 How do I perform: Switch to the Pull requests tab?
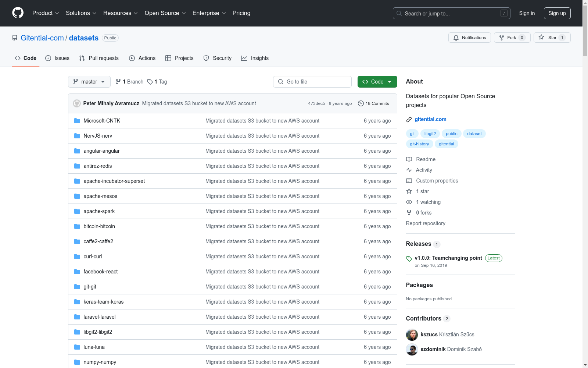pos(99,58)
